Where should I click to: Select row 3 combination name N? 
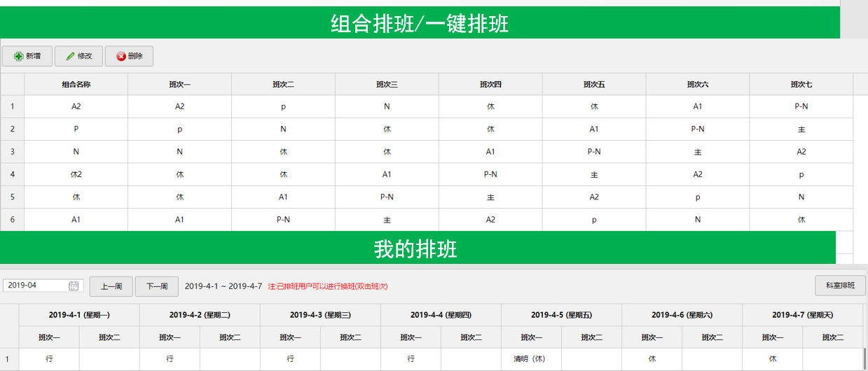(76, 152)
